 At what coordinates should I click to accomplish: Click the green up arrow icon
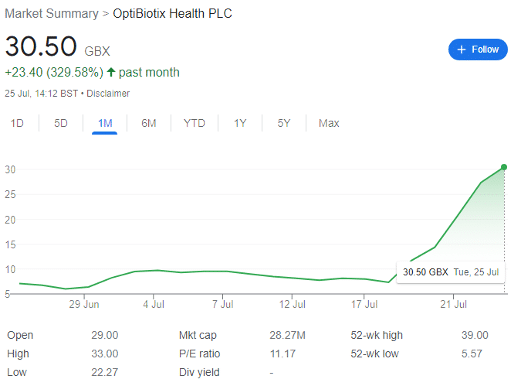pos(111,72)
